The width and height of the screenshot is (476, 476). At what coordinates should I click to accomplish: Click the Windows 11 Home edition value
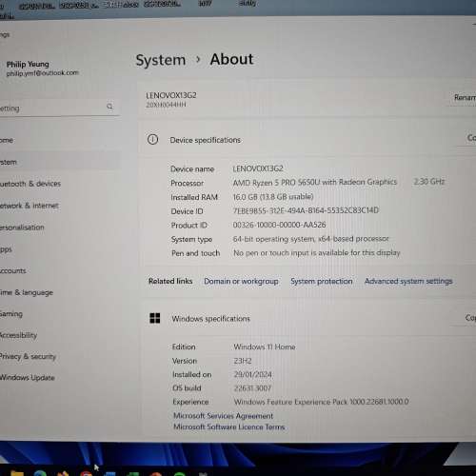(x=265, y=347)
